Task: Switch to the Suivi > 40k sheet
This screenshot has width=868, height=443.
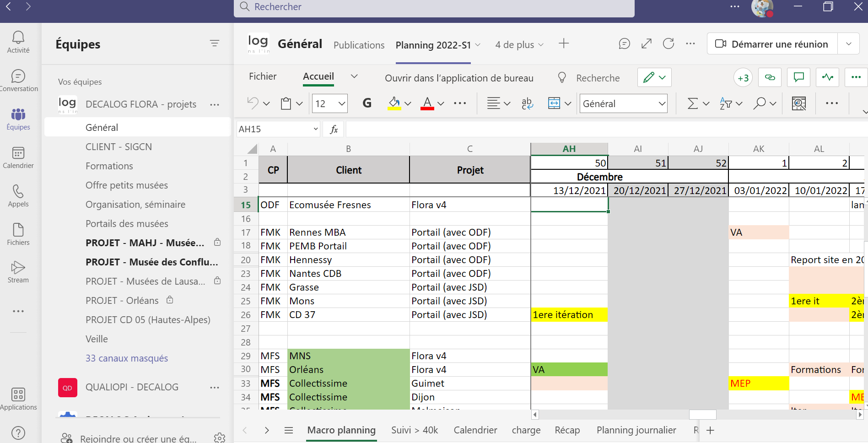Action: point(415,430)
